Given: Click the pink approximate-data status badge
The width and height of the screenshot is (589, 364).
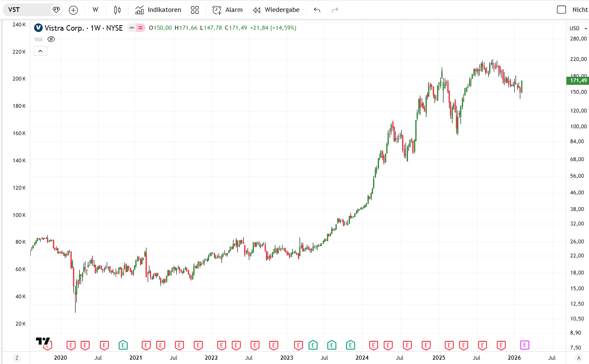Looking at the screenshot, I should click(140, 28).
